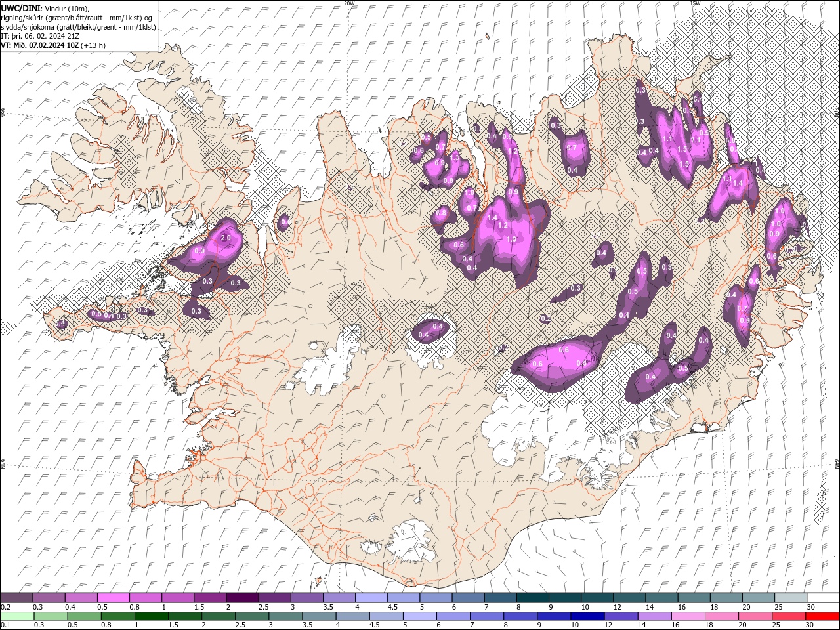Viewport: 840px width, 630px height.
Task: Select the snow legend swatch labeled 3.5
Action: pos(339,598)
